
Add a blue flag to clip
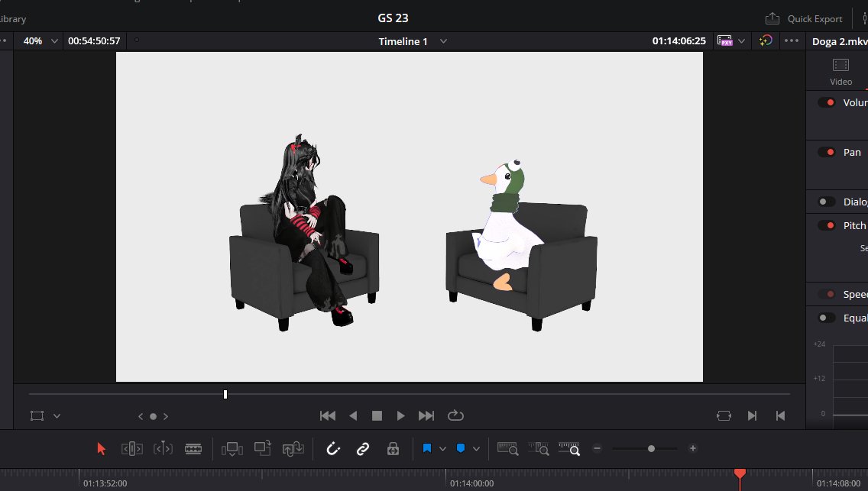427,448
